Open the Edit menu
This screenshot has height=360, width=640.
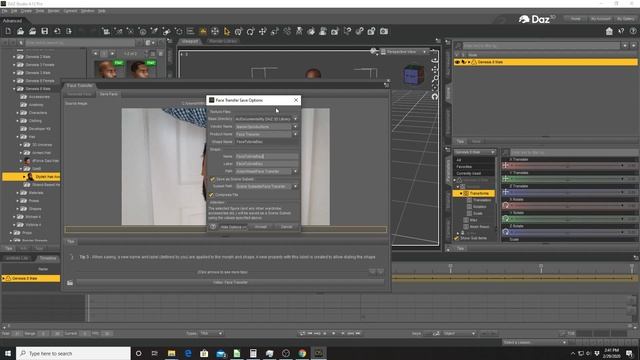click(x=14, y=11)
